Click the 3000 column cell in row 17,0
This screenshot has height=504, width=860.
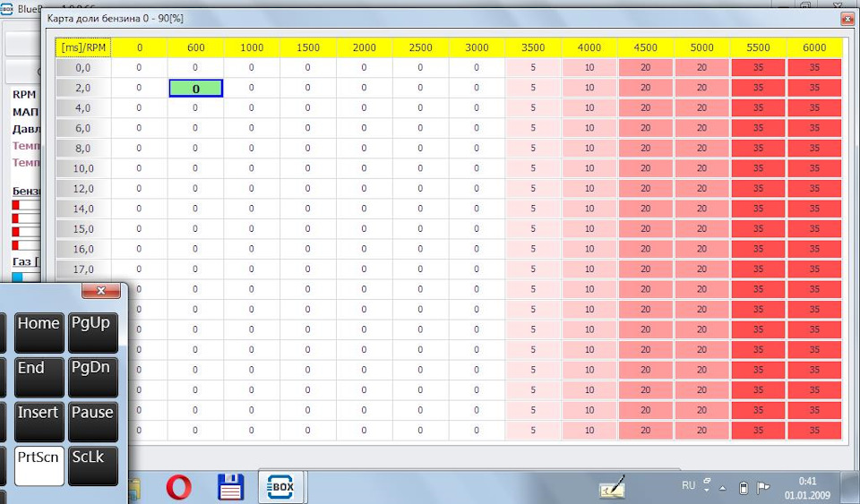tap(477, 269)
